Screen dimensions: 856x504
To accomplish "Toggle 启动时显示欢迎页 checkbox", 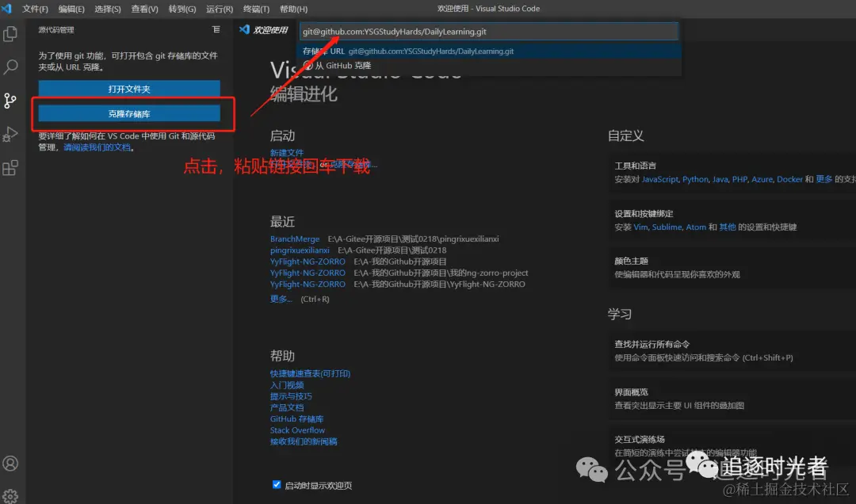I will pyautogui.click(x=277, y=485).
